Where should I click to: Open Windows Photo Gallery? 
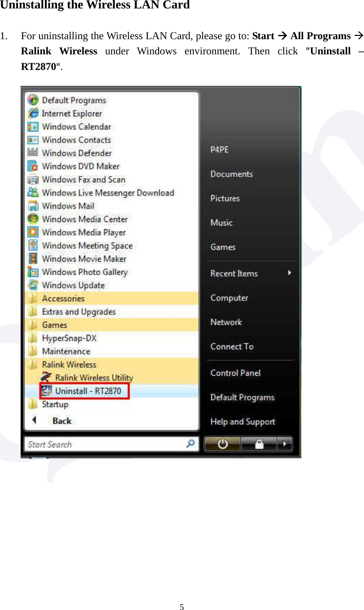(x=85, y=272)
